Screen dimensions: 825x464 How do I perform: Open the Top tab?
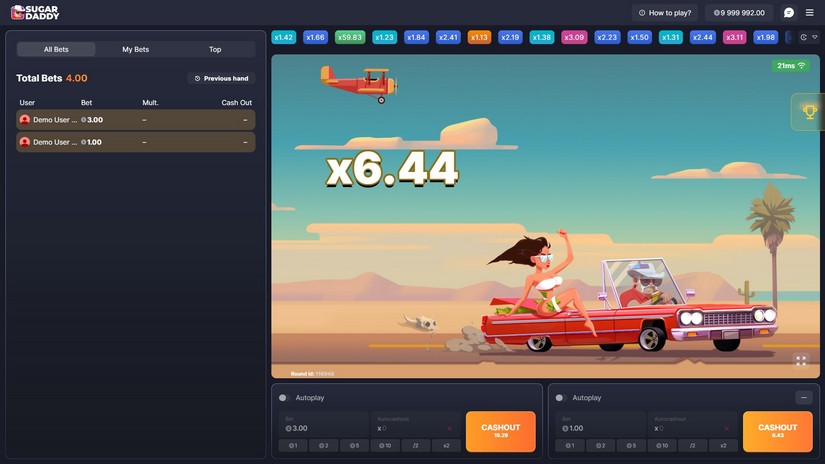pyautogui.click(x=215, y=49)
